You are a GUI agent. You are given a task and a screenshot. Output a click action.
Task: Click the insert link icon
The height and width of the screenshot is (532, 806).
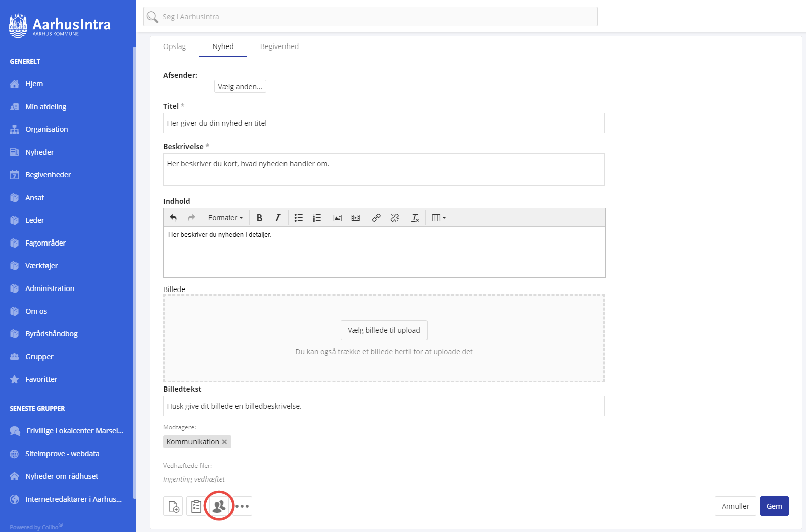point(376,218)
